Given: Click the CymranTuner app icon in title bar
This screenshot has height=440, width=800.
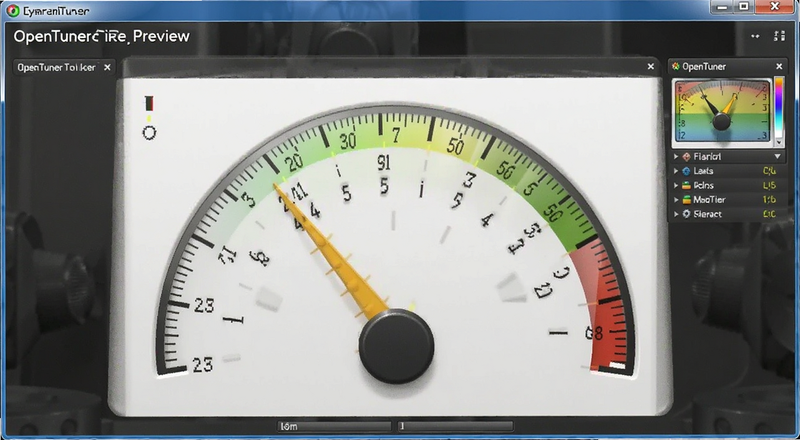Looking at the screenshot, I should [x=13, y=10].
